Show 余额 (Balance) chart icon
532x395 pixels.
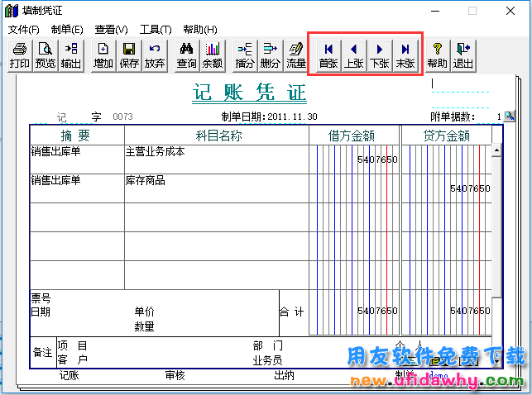tap(213, 55)
